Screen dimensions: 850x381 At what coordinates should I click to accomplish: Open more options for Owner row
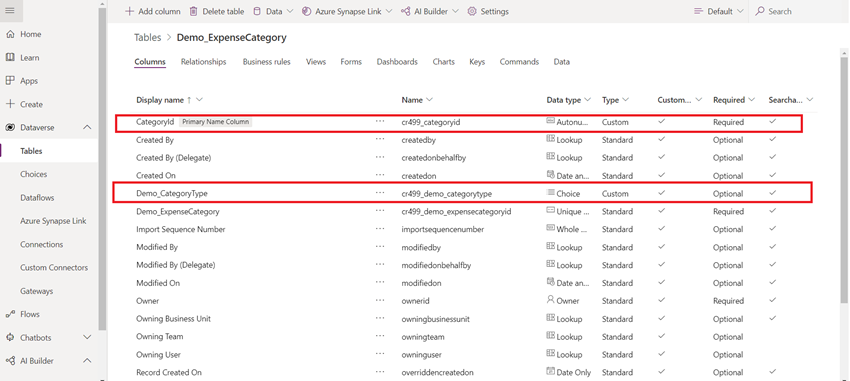380,300
